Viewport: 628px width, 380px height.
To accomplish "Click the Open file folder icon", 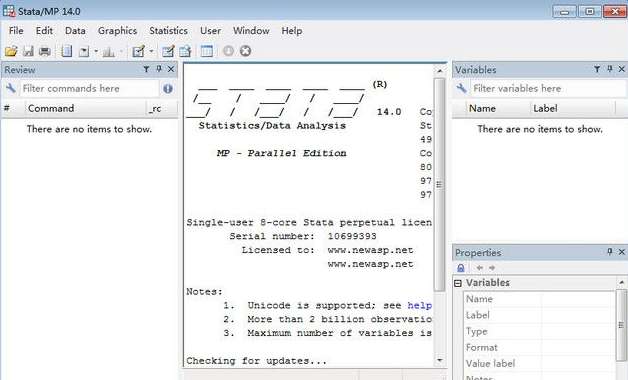I will [11, 51].
